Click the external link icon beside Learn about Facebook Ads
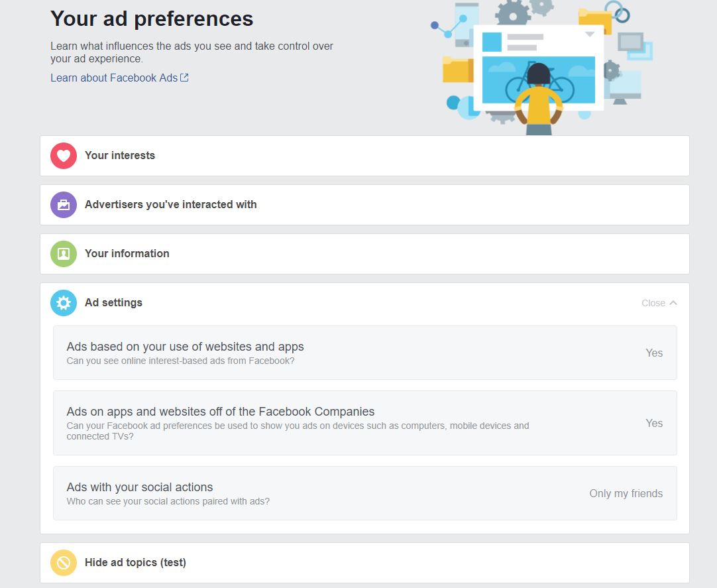717x588 pixels. (184, 78)
